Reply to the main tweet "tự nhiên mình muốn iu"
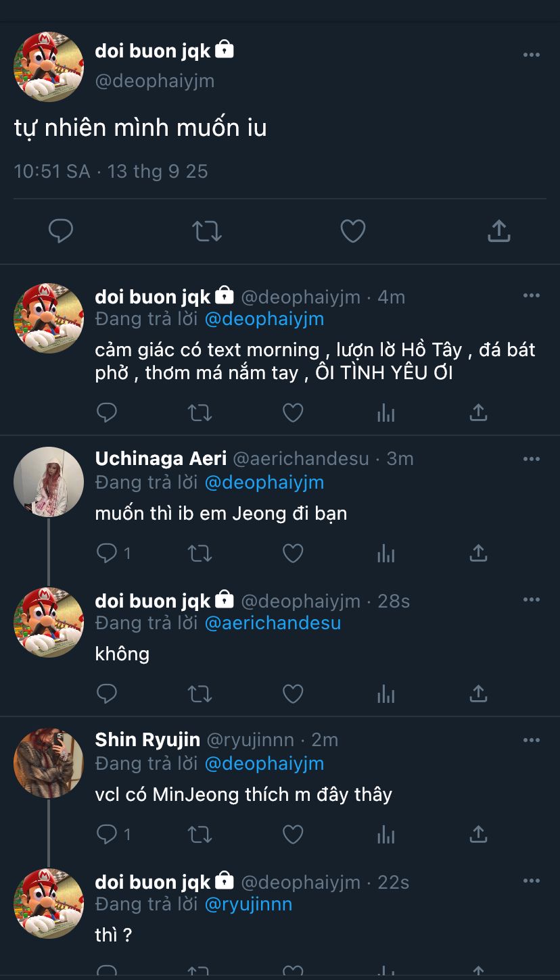The height and width of the screenshot is (980, 560). (61, 231)
